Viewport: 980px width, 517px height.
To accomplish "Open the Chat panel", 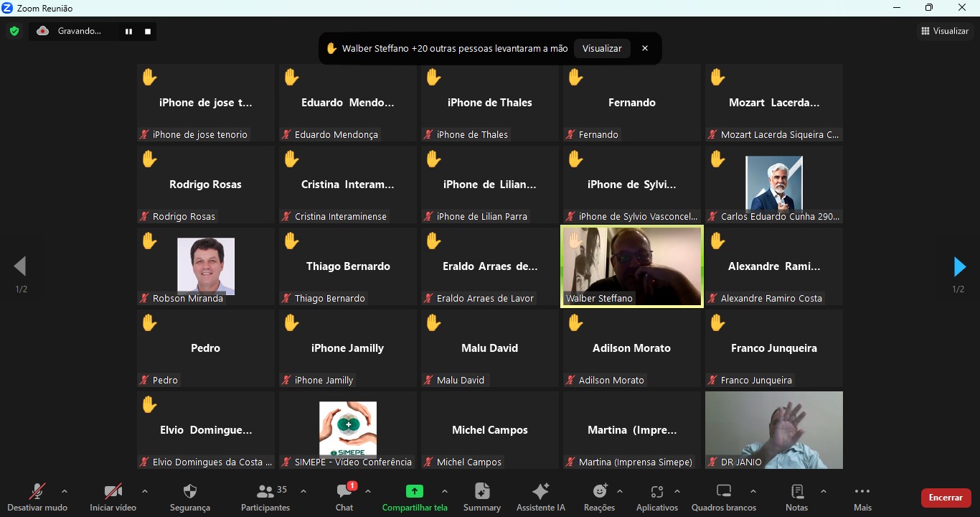I will [344, 497].
